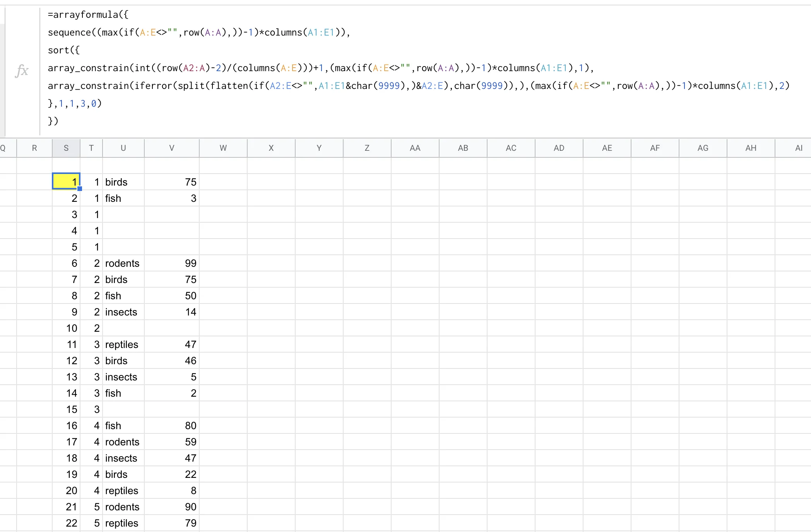Image resolution: width=811 pixels, height=532 pixels.
Task: Click the fx formula icon
Action: pyautogui.click(x=22, y=71)
